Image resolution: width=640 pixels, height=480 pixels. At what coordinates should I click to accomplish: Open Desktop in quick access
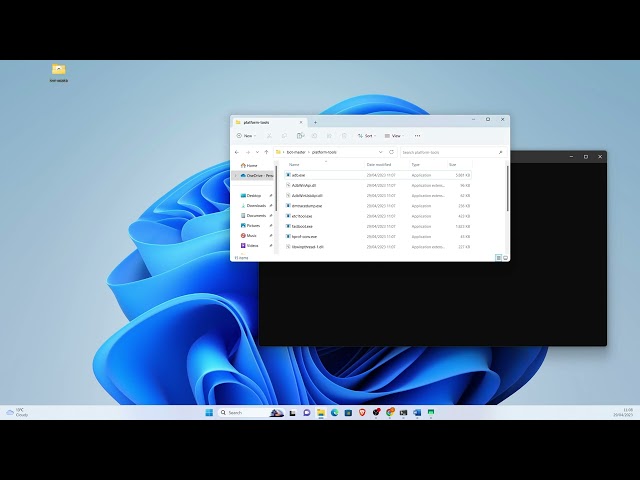point(251,196)
